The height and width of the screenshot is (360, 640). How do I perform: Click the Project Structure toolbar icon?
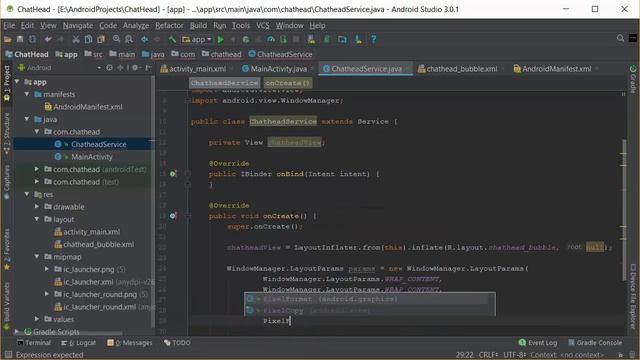point(342,40)
